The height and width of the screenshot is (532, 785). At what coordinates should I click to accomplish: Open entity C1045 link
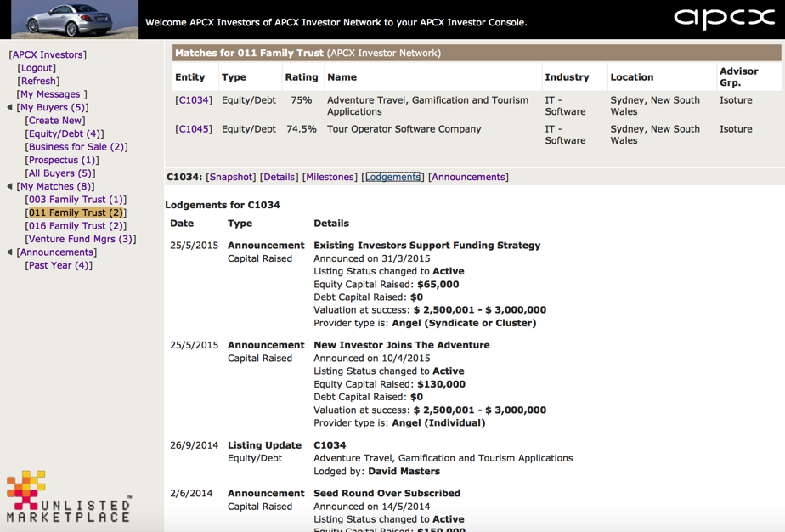click(x=193, y=129)
